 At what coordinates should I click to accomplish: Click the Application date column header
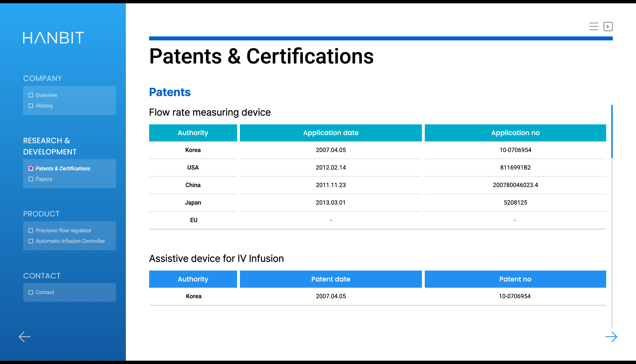330,133
